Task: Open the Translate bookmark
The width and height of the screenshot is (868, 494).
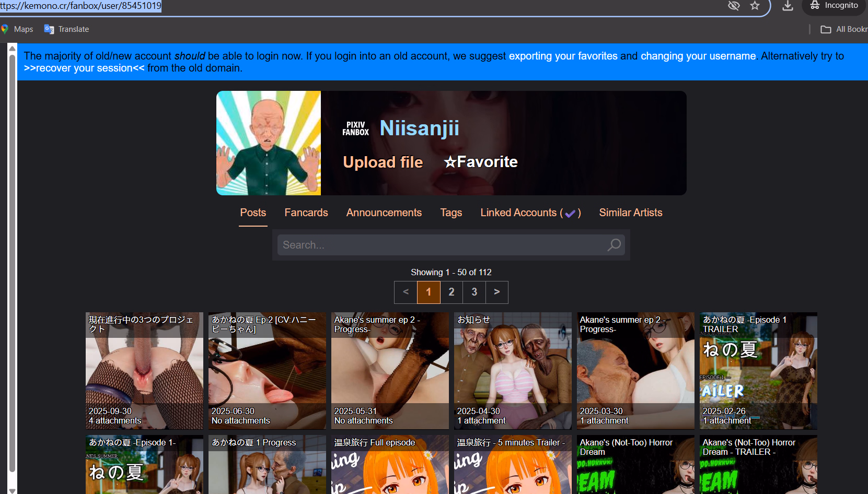Action: pyautogui.click(x=66, y=29)
